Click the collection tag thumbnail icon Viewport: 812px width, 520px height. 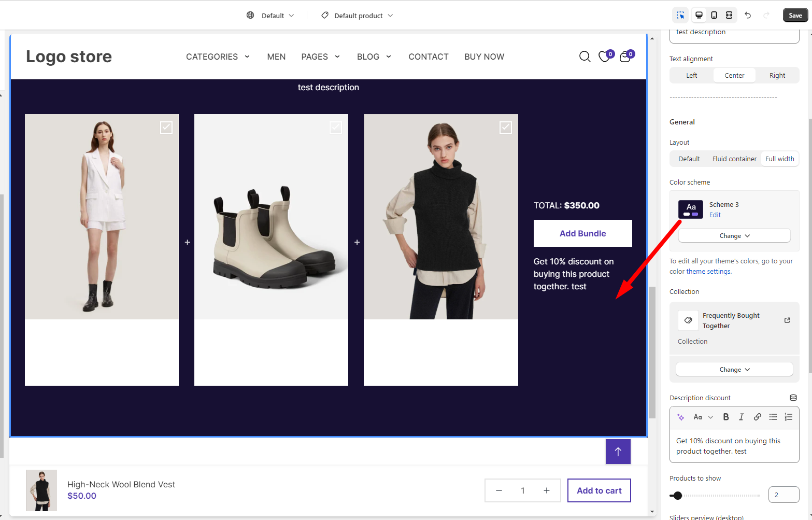tap(688, 320)
